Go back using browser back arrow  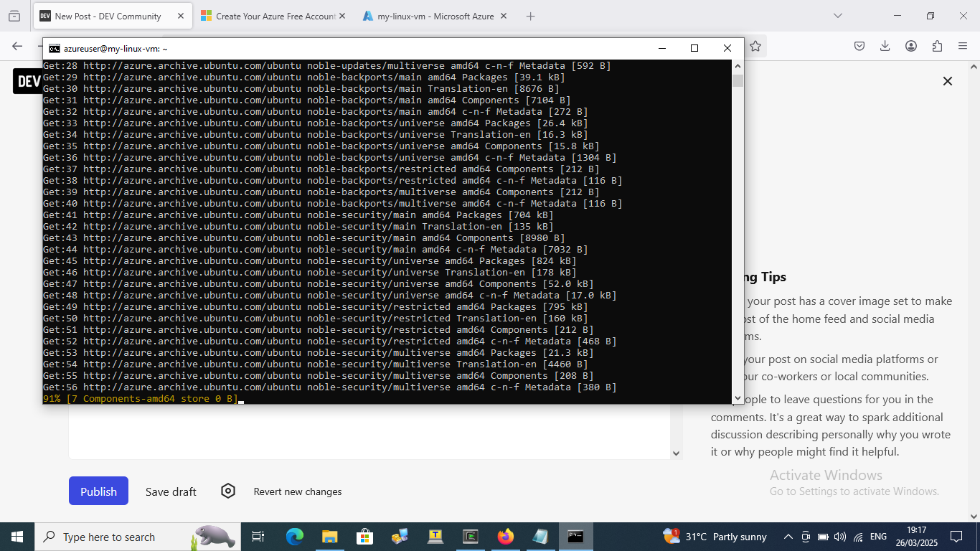(x=17, y=46)
